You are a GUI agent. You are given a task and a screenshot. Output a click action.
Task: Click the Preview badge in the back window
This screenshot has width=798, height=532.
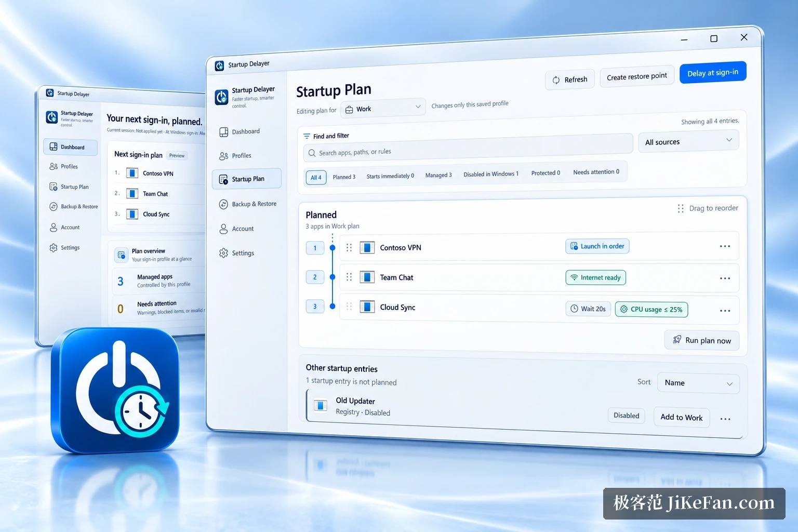(177, 155)
